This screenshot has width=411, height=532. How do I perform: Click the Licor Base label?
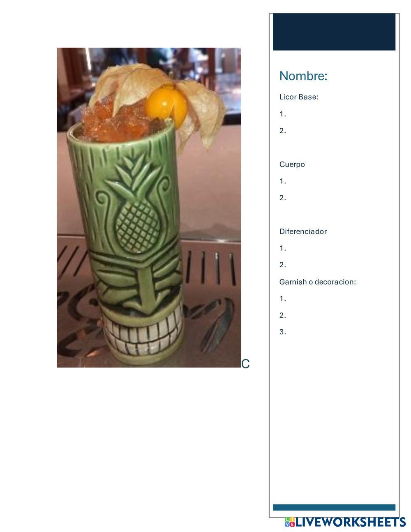click(299, 97)
